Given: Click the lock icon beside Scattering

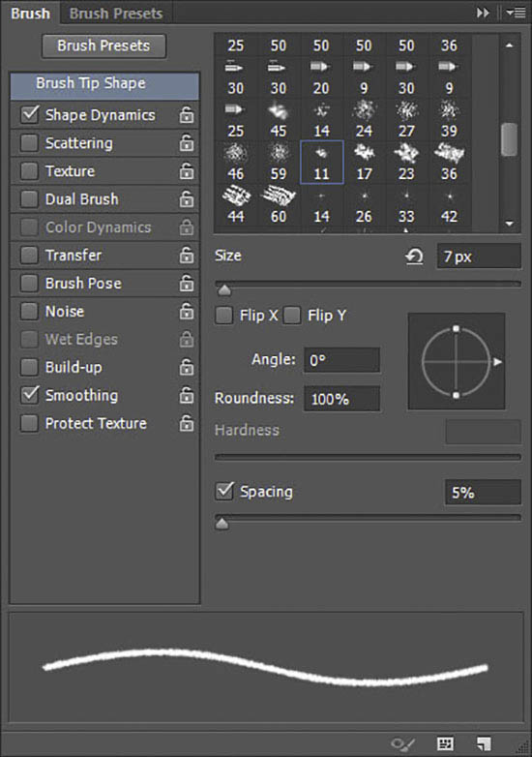Looking at the screenshot, I should 187,143.
